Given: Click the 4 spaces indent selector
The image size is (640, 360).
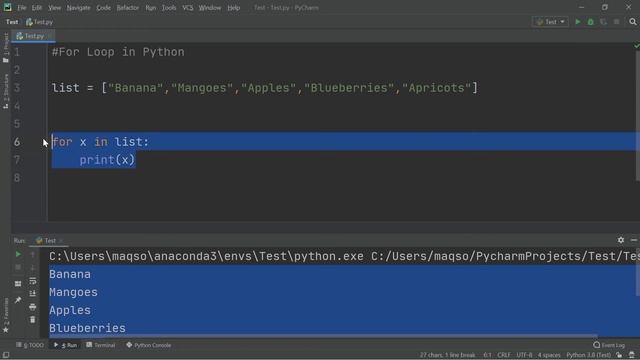Looking at the screenshot, I should (x=549, y=355).
